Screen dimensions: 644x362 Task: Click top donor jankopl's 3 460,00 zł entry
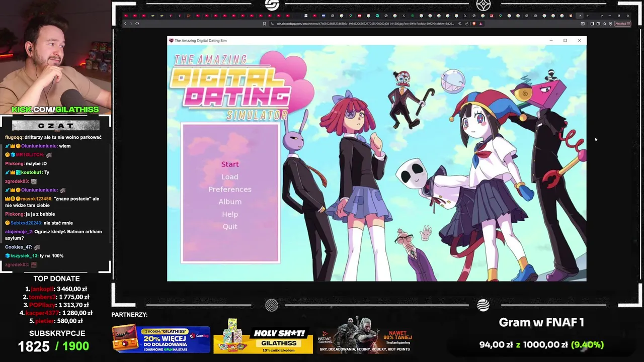(x=56, y=289)
